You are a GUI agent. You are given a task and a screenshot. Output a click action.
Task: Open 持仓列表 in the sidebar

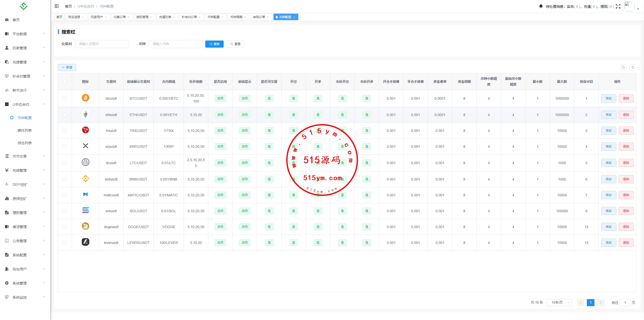click(x=25, y=143)
